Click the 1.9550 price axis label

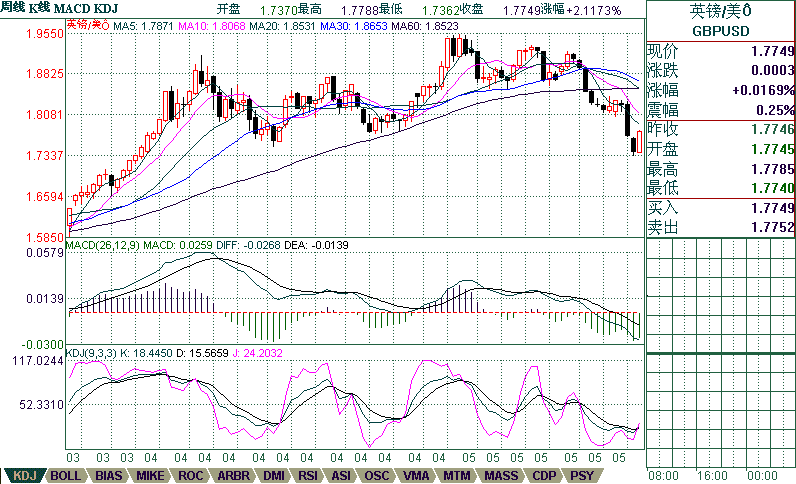[45, 34]
